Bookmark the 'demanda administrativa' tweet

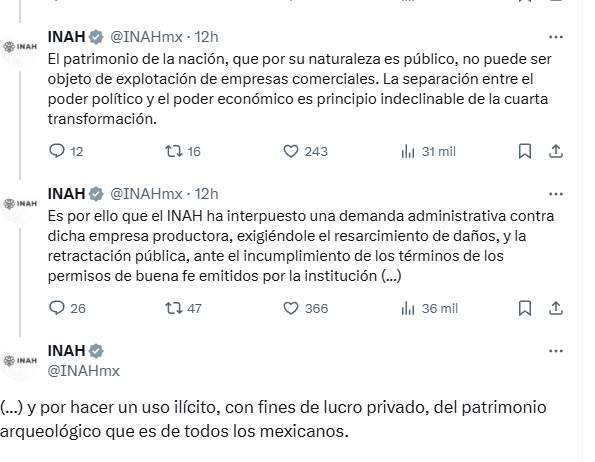click(525, 308)
